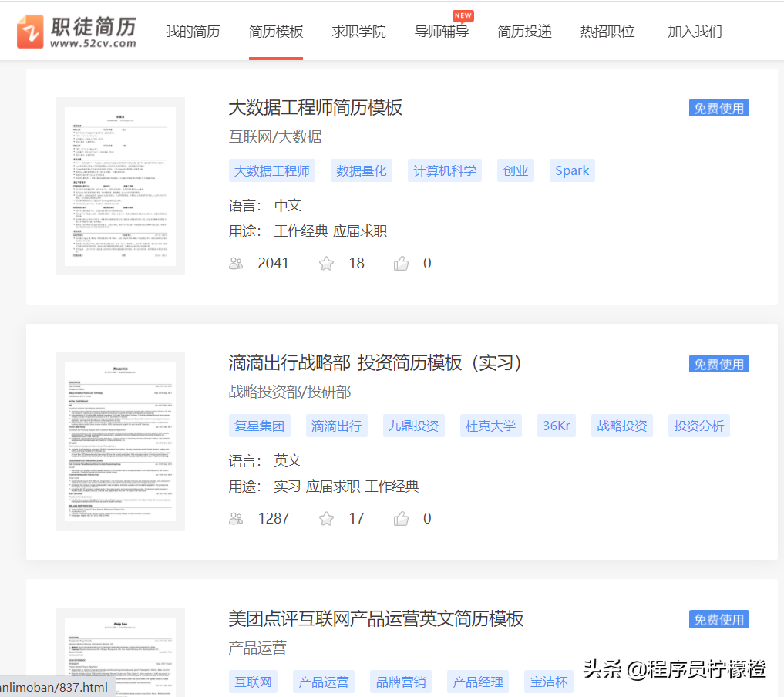Open the 杜克大学 tag
Viewport: 784px width, 697px height.
(x=490, y=425)
